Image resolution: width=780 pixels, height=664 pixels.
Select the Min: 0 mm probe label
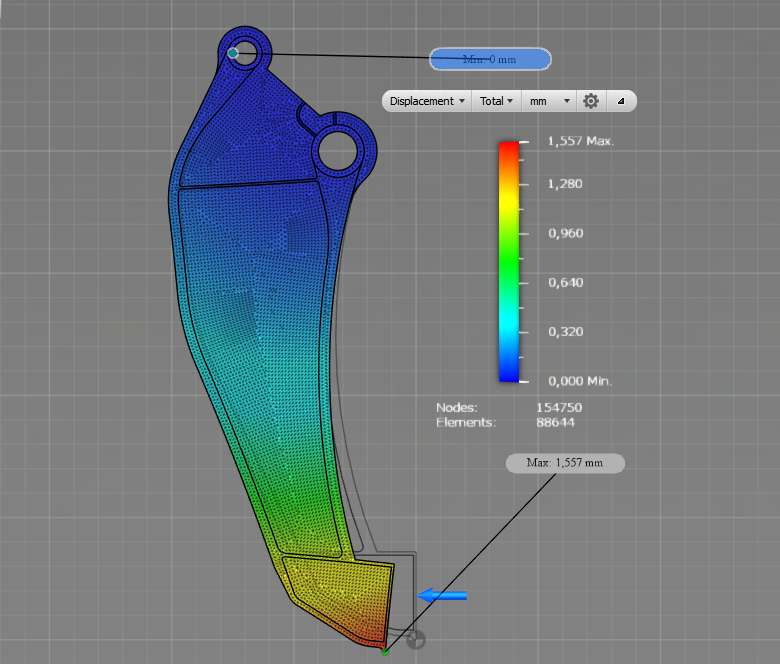coord(490,59)
